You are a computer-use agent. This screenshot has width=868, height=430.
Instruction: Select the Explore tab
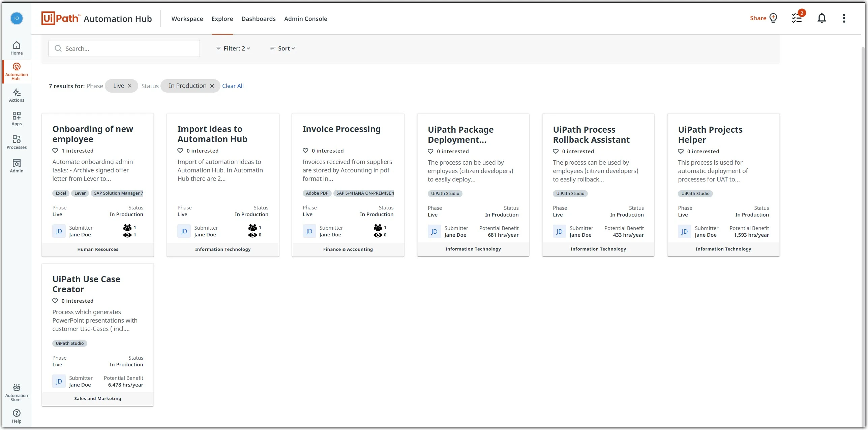click(222, 19)
